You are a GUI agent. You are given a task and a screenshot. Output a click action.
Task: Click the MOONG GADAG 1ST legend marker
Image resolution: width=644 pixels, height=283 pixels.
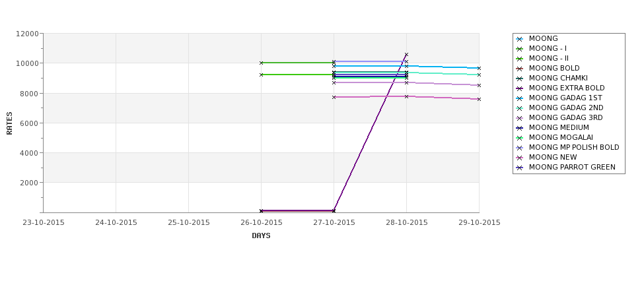click(520, 98)
